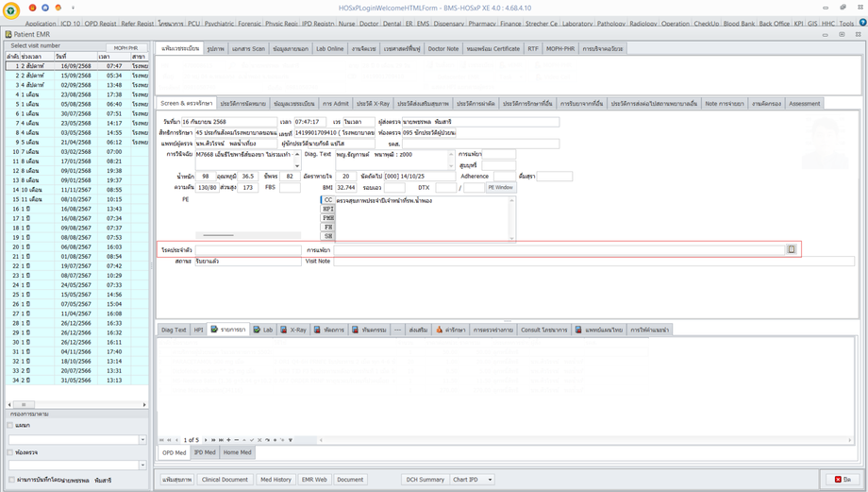The image size is (868, 492).
Task: Open the Blood Bank ribbon menu
Action: (739, 24)
